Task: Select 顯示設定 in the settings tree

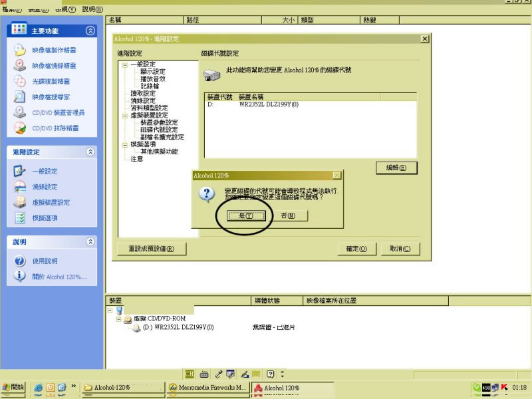Action: coord(153,72)
